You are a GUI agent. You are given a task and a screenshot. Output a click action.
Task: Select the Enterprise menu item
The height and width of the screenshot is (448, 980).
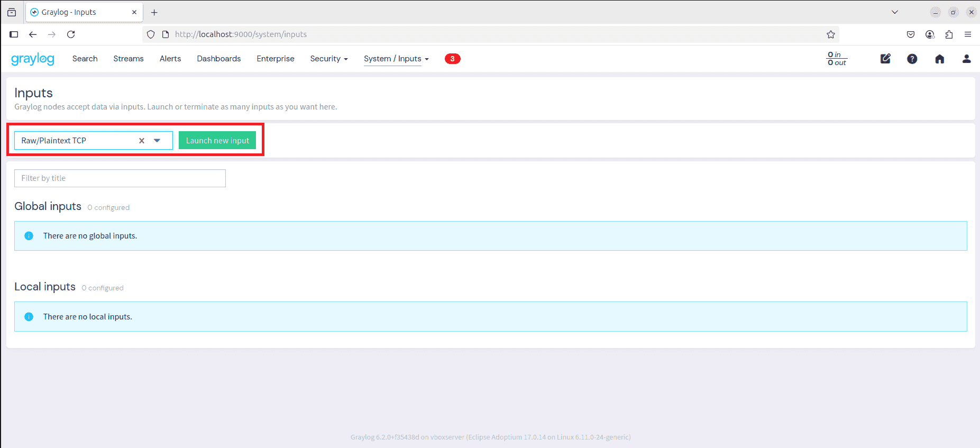coord(276,59)
